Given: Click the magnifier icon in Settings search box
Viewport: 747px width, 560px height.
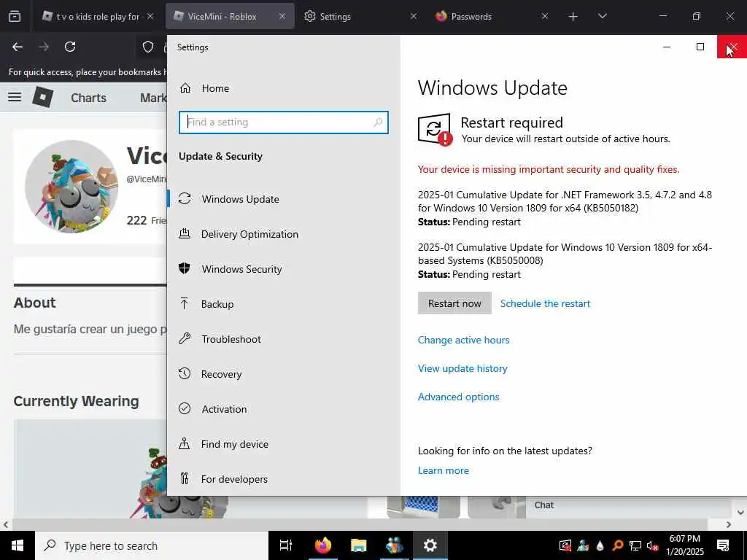Looking at the screenshot, I should tap(377, 122).
